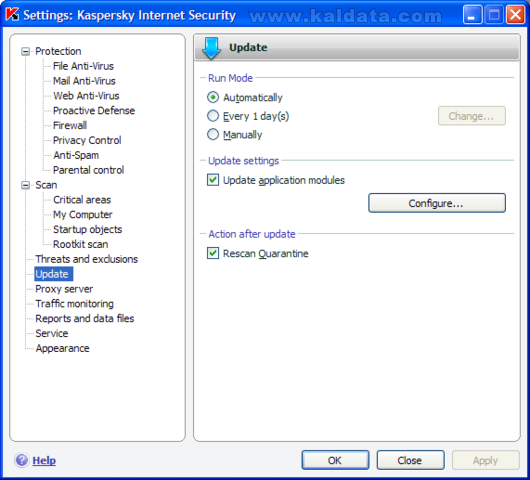This screenshot has width=530, height=480.
Task: Open Parental control settings
Action: pos(89,170)
